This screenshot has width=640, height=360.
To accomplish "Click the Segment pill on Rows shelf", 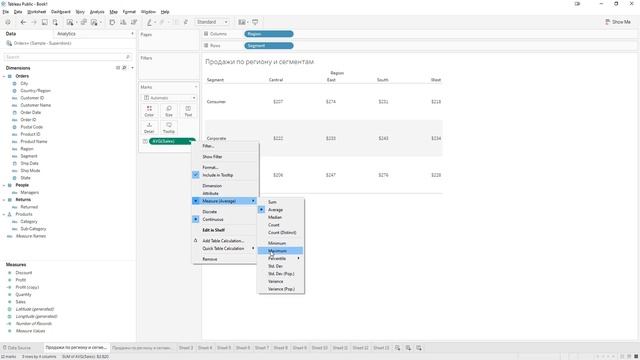I will click(269, 46).
